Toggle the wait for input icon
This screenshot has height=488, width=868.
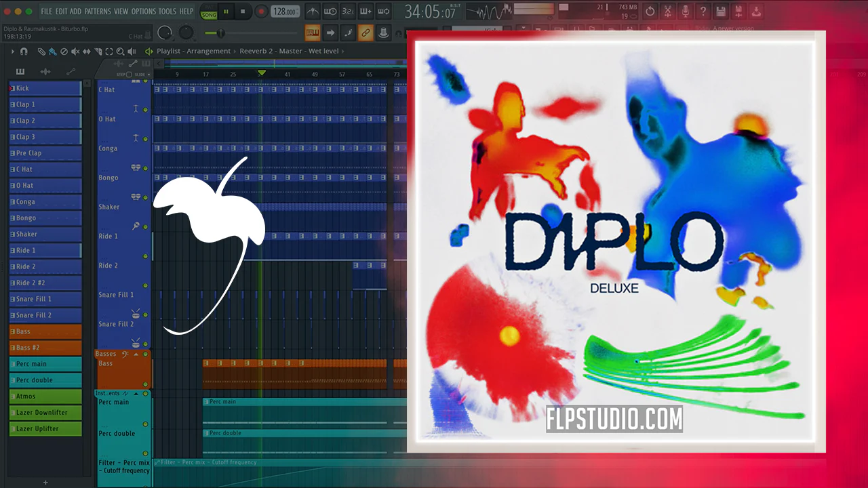330,12
